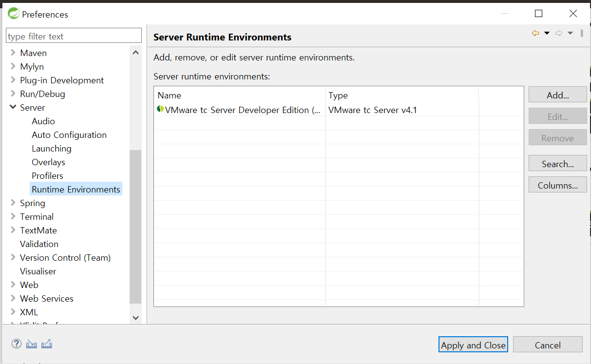
Task: Click the preference tree scrollbar thumb
Action: (x=135, y=227)
